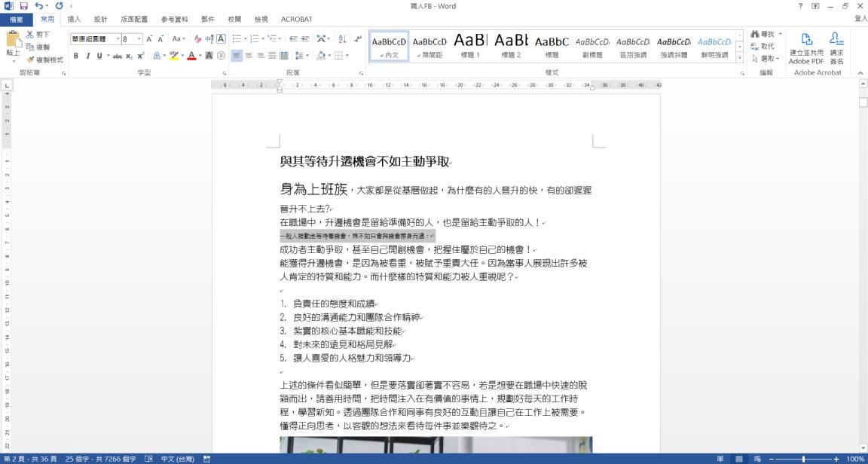Click the subscript icon
Image resolution: width=868 pixels, height=464 pixels.
pyautogui.click(x=128, y=55)
